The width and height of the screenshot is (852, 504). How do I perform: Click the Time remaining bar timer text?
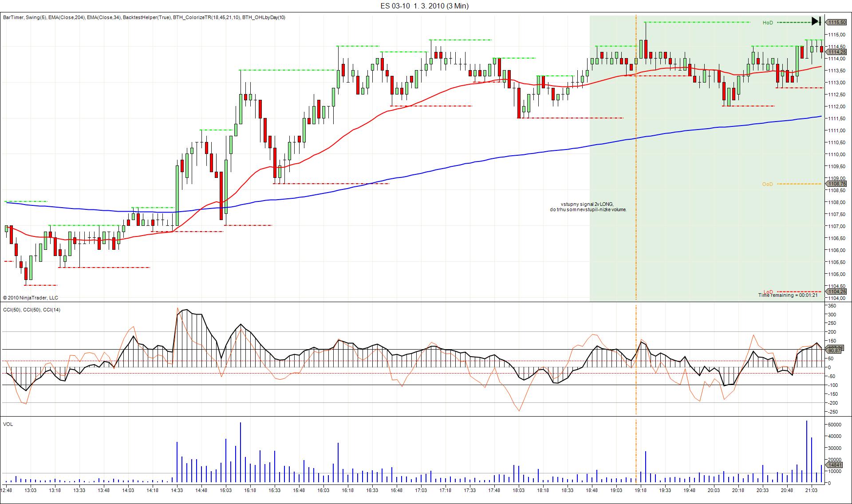(788, 295)
